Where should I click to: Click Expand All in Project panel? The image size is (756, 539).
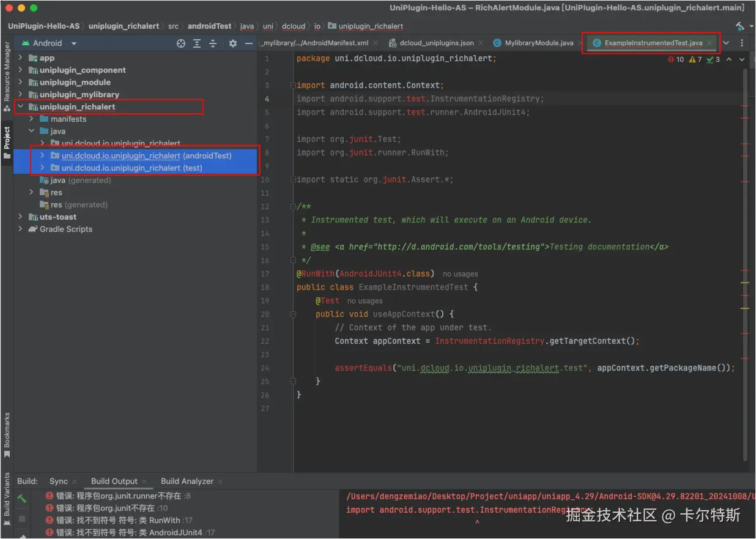pyautogui.click(x=197, y=43)
